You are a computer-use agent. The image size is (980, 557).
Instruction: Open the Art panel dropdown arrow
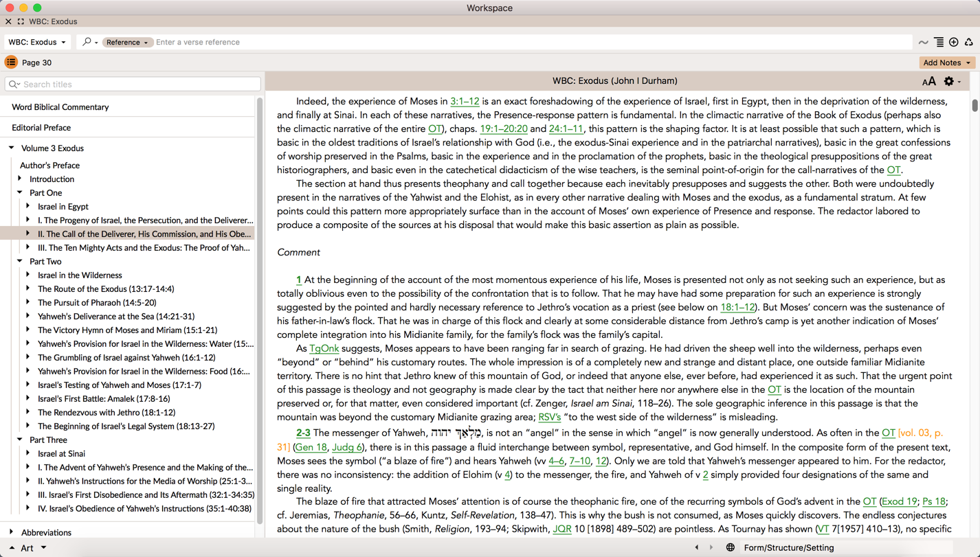coord(43,548)
